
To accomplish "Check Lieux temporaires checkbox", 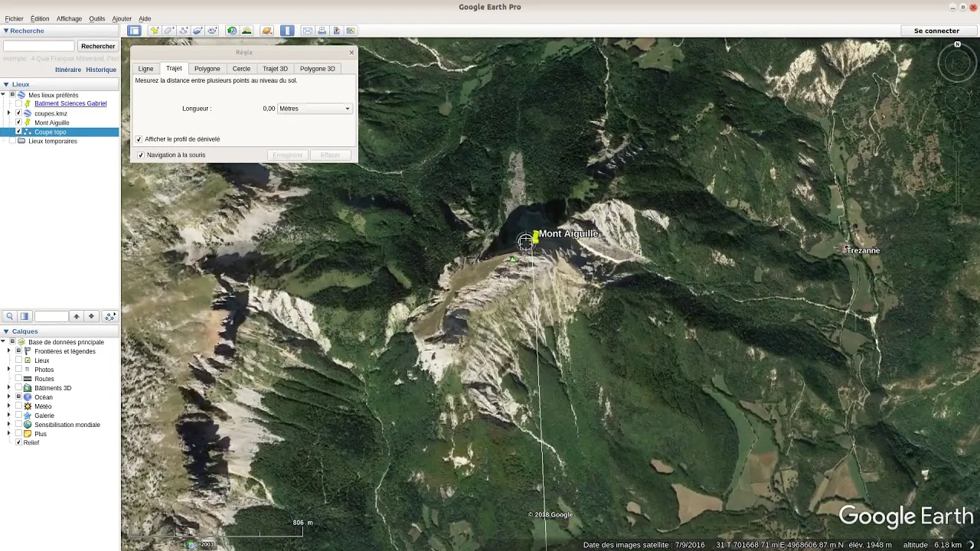I will (x=12, y=141).
